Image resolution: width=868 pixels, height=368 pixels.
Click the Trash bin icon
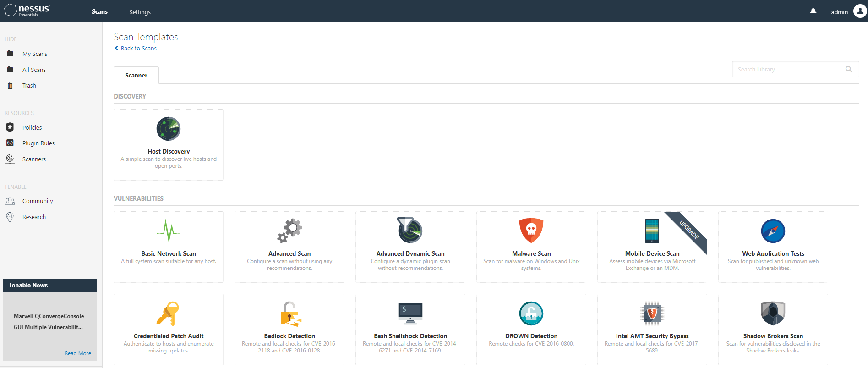(x=10, y=85)
